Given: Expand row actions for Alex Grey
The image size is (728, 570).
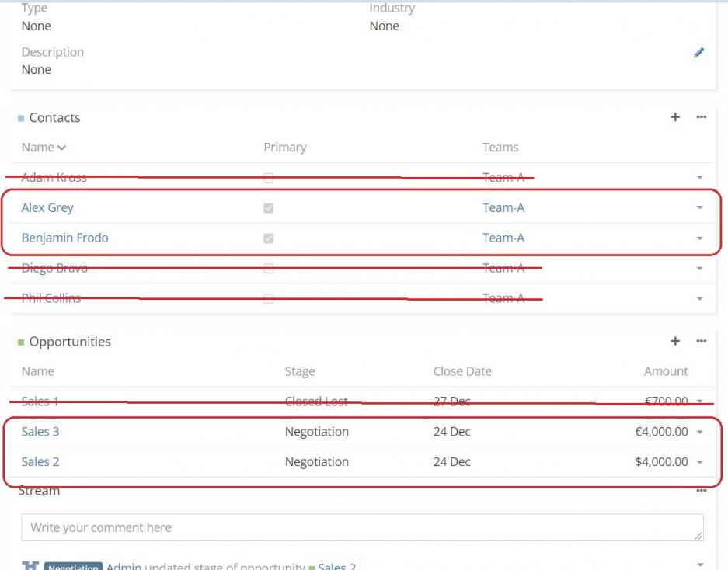Looking at the screenshot, I should point(699,208).
